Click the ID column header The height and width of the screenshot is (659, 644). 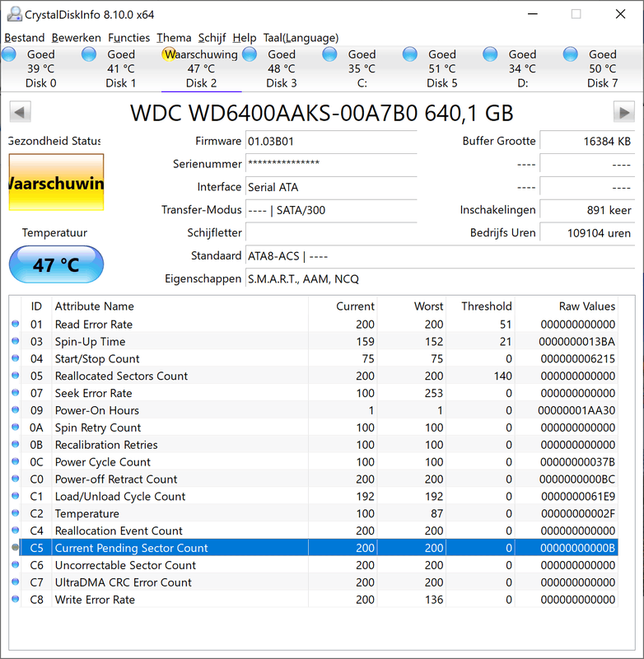(36, 306)
